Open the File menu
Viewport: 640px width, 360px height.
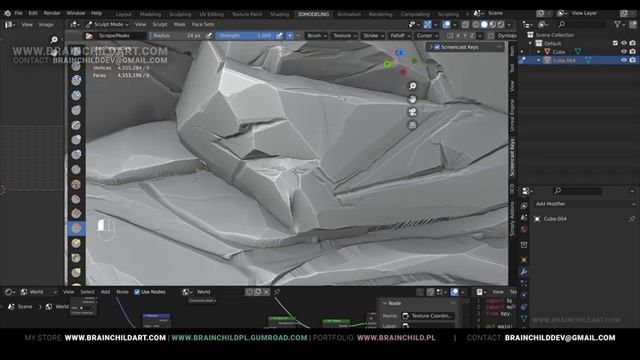[x=18, y=13]
